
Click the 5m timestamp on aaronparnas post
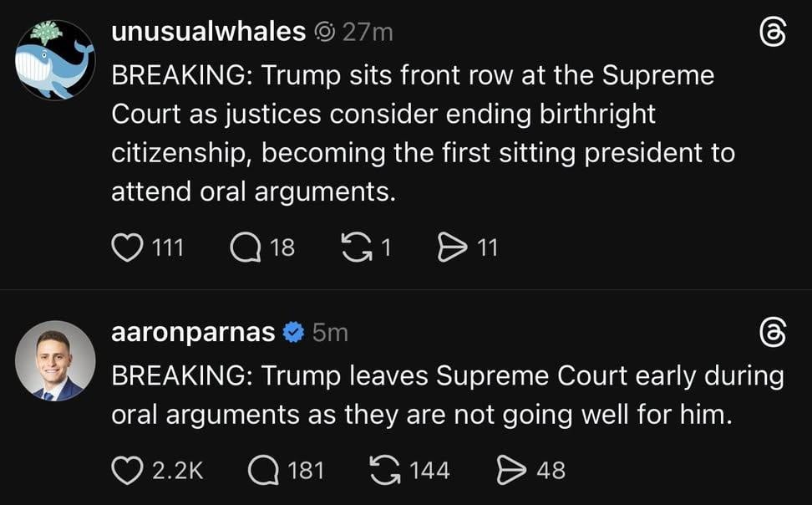coord(330,332)
